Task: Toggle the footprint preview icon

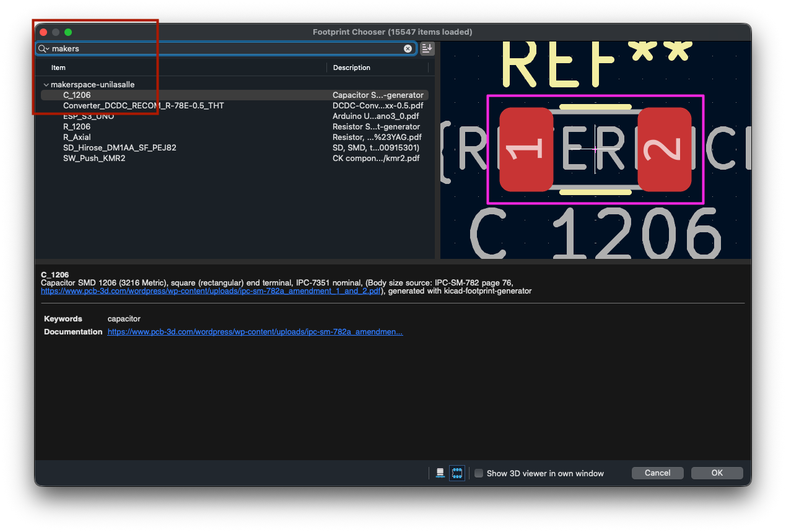Action: coord(457,473)
